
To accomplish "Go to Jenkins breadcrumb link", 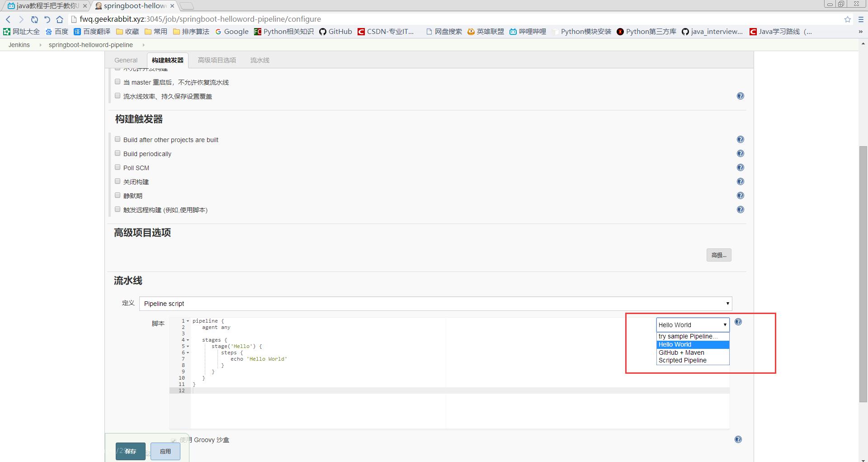I will [x=19, y=45].
